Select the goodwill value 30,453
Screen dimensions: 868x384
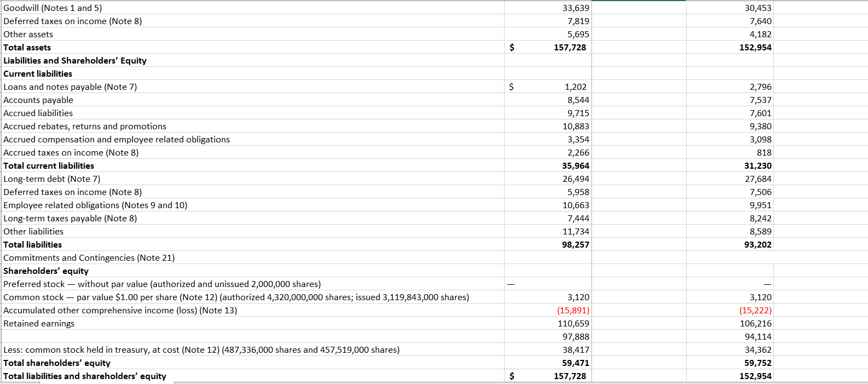(730, 8)
